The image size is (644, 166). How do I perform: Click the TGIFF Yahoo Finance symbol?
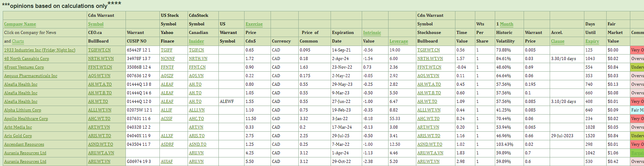(x=166, y=50)
